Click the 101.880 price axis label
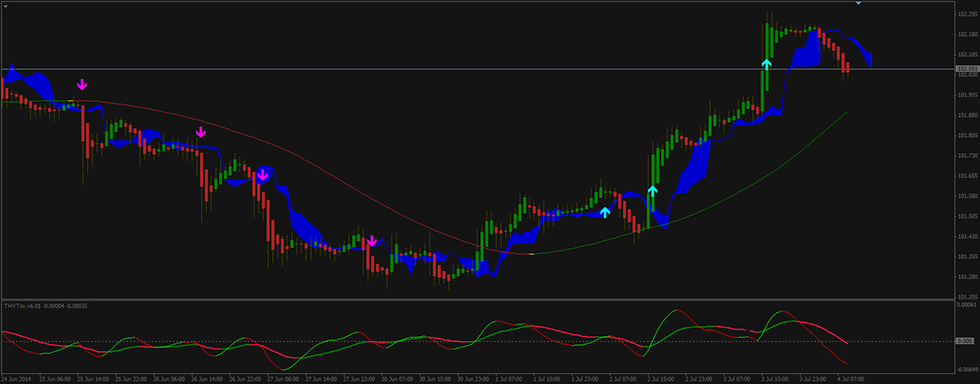 point(967,115)
